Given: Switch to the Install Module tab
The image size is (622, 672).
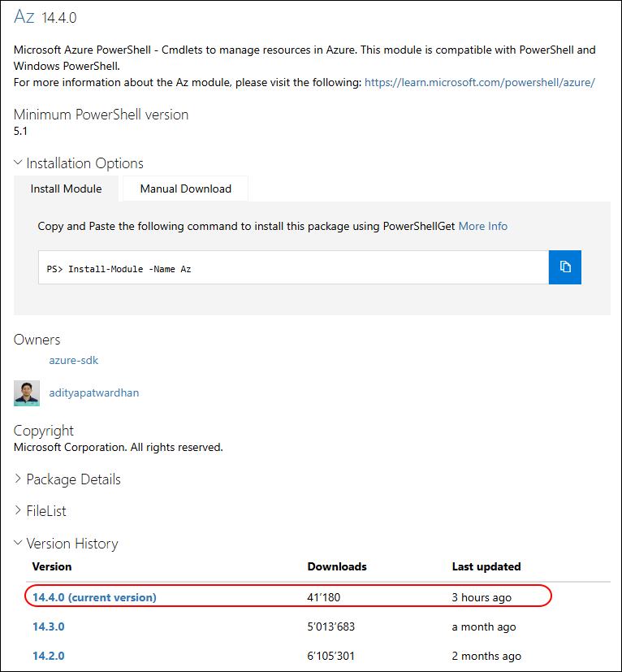Looking at the screenshot, I should 66,189.
